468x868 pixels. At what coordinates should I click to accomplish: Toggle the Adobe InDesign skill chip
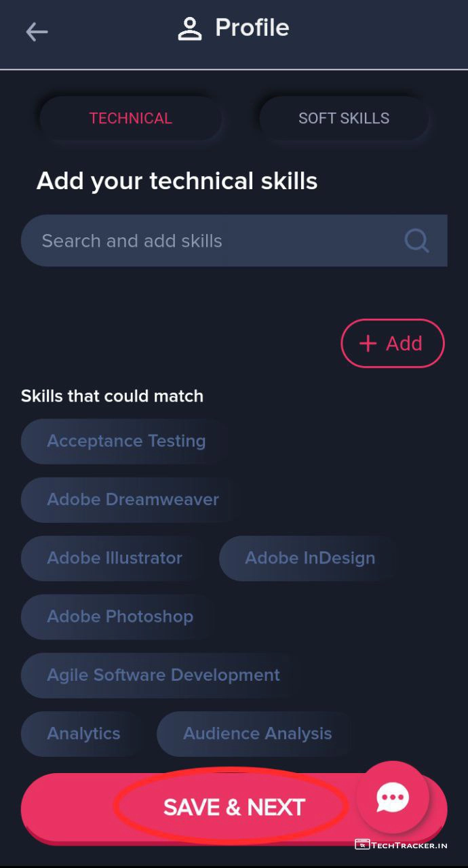point(310,558)
